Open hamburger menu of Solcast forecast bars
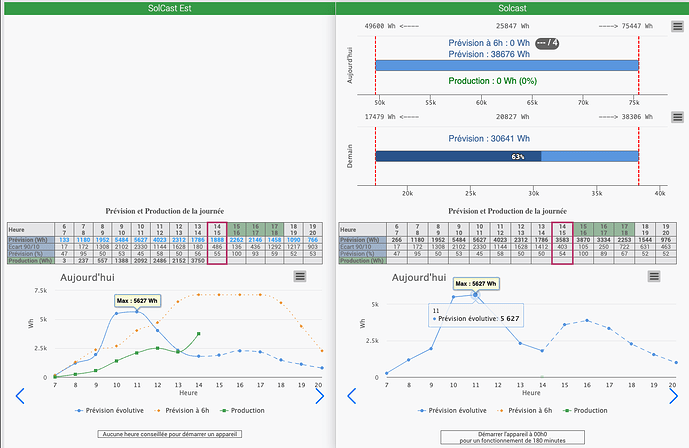 click(x=679, y=27)
